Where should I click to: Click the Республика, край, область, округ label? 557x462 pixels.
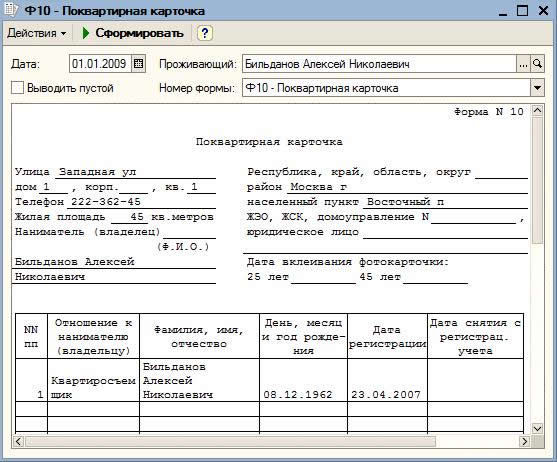tap(359, 172)
